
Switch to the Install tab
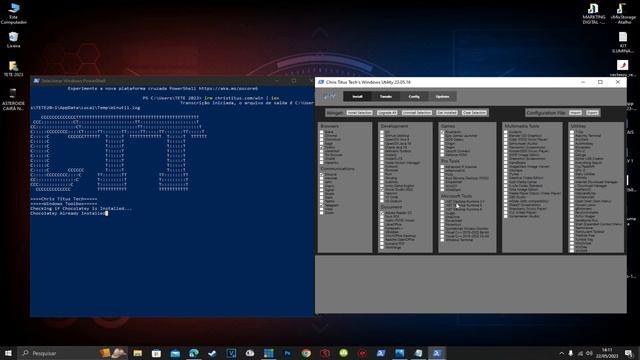(x=358, y=97)
